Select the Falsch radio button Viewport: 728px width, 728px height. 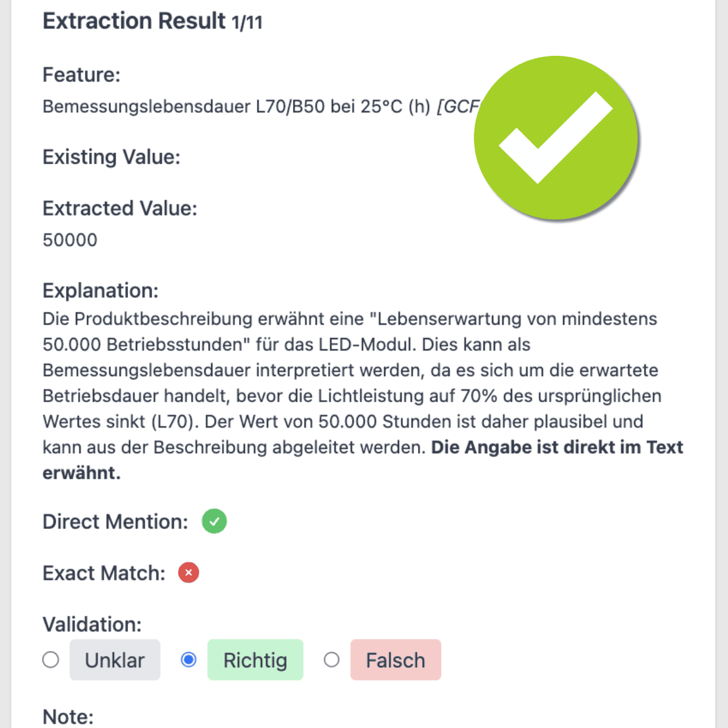click(x=331, y=659)
